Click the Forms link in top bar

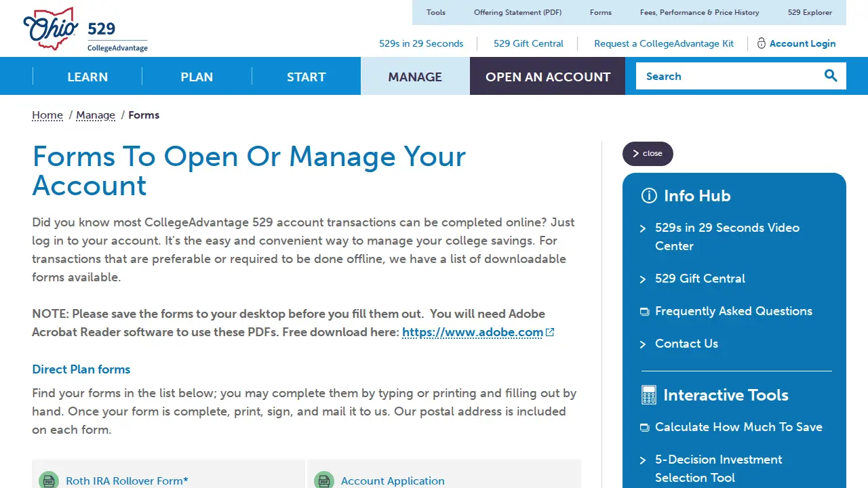pyautogui.click(x=601, y=12)
